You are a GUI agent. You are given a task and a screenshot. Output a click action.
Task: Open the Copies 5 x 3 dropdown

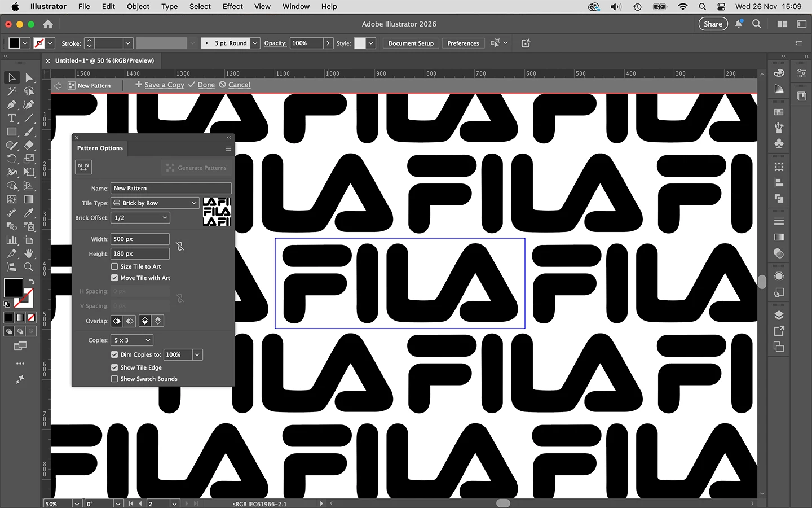click(132, 340)
